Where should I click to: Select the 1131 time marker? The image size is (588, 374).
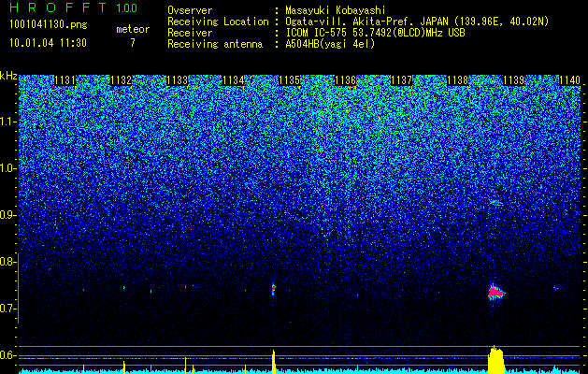65,80
